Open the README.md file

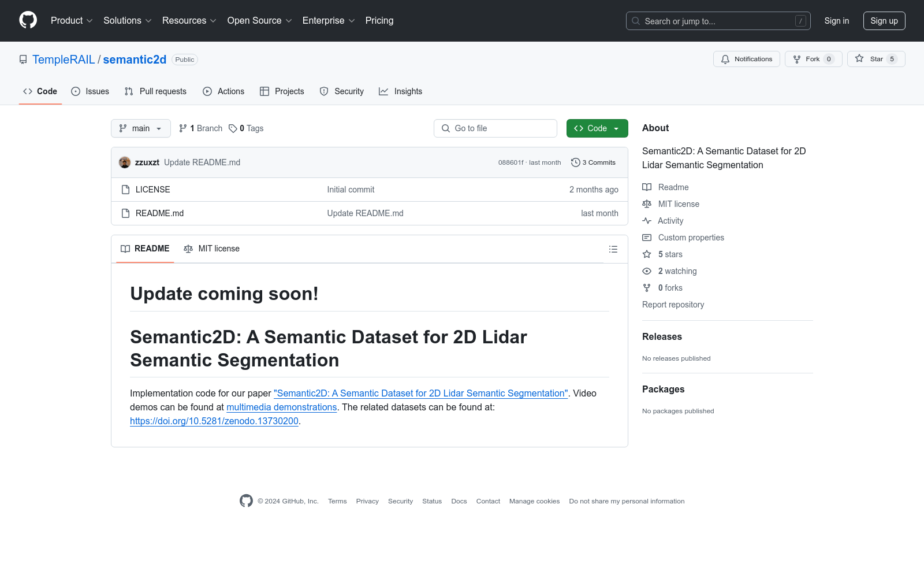[160, 213]
